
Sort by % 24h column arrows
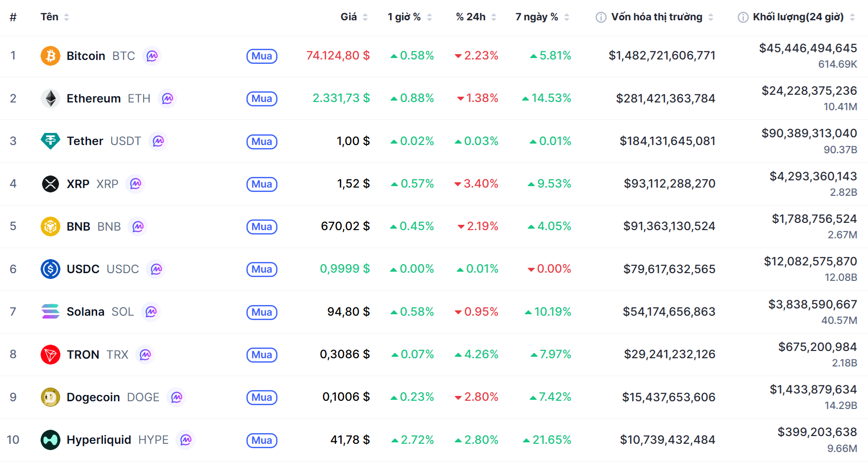click(493, 17)
